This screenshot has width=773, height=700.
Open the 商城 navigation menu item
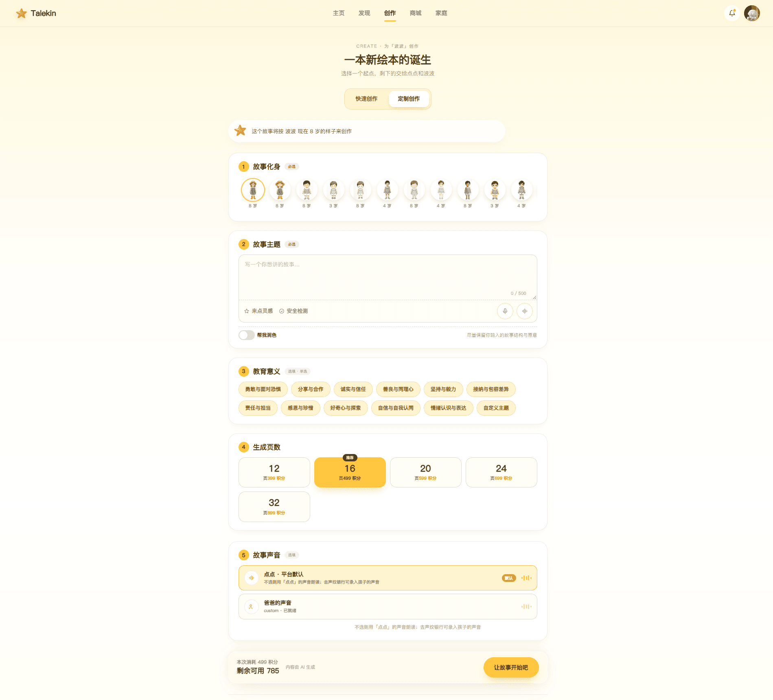[x=416, y=13]
